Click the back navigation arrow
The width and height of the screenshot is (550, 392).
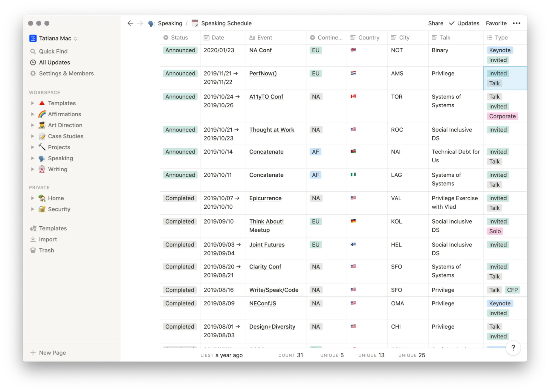pos(130,23)
